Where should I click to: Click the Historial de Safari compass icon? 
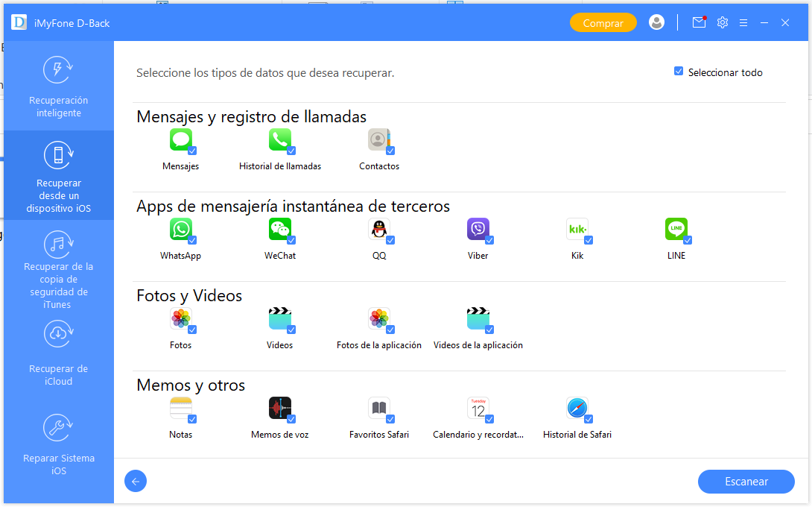pyautogui.click(x=577, y=408)
